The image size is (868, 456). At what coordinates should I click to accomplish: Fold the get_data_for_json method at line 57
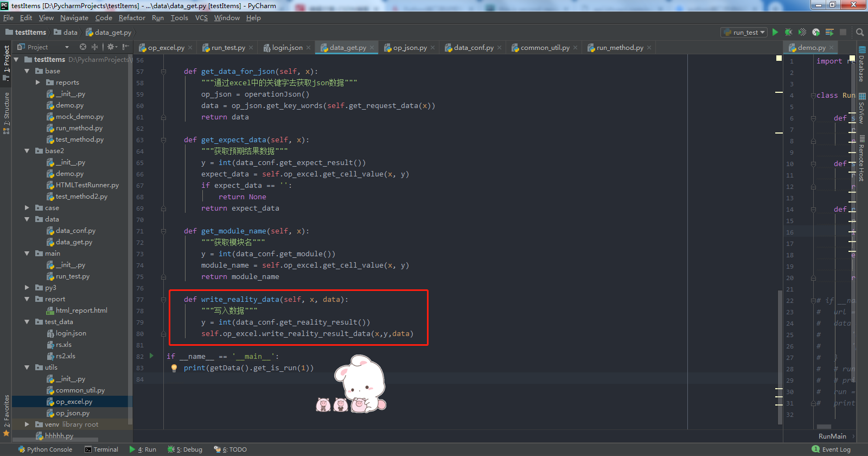pos(163,71)
